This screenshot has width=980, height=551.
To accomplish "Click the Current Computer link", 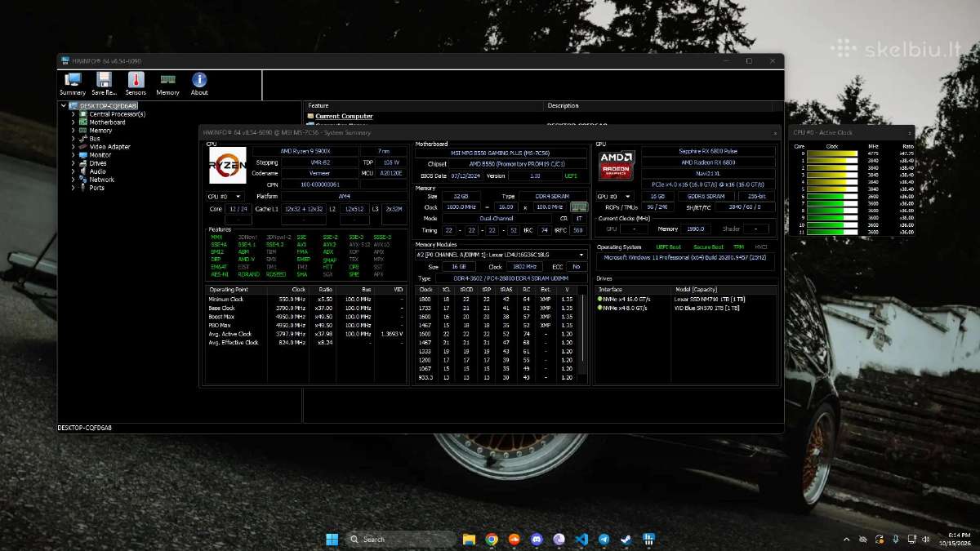I will [345, 116].
